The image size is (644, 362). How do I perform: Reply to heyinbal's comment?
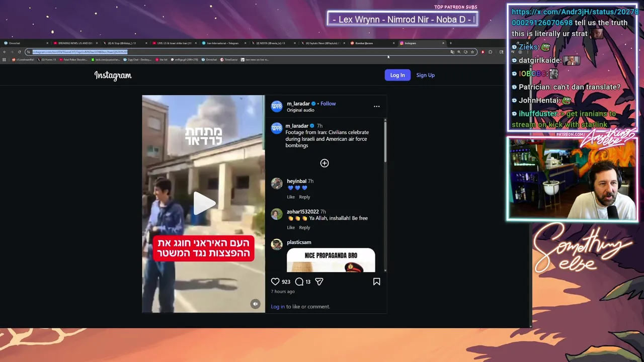(304, 197)
